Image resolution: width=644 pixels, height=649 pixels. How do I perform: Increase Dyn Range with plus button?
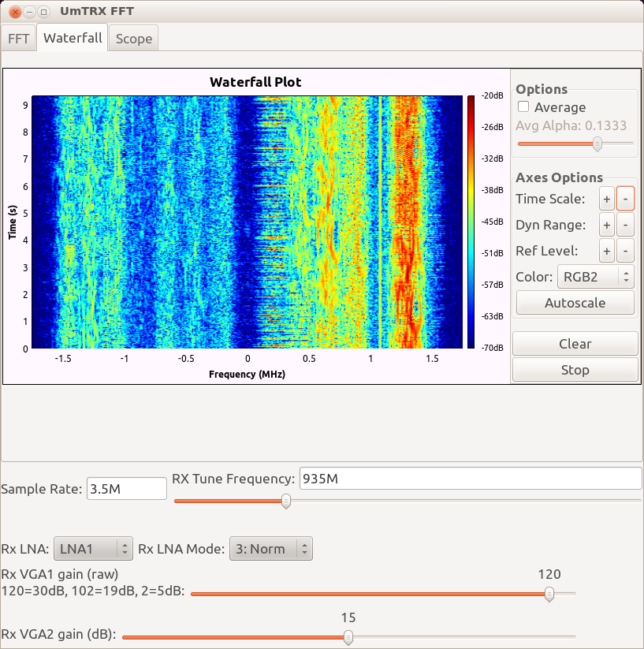coord(607,225)
